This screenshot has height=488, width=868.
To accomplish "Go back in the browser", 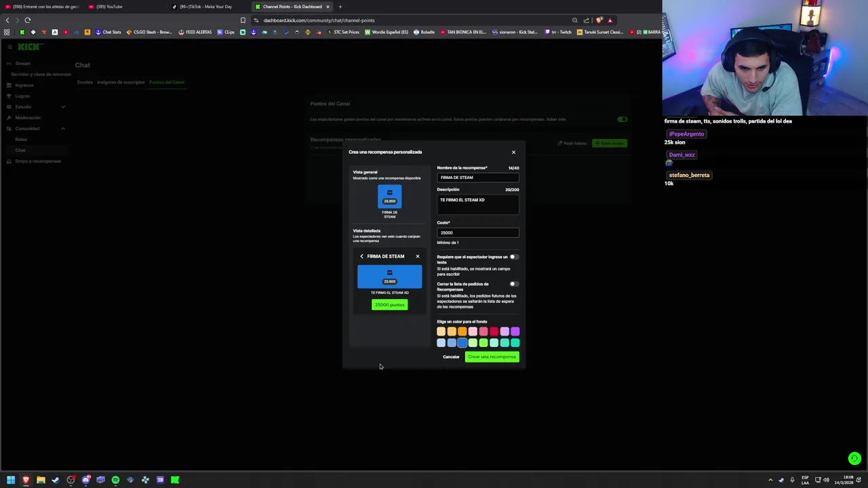I will coord(7,20).
